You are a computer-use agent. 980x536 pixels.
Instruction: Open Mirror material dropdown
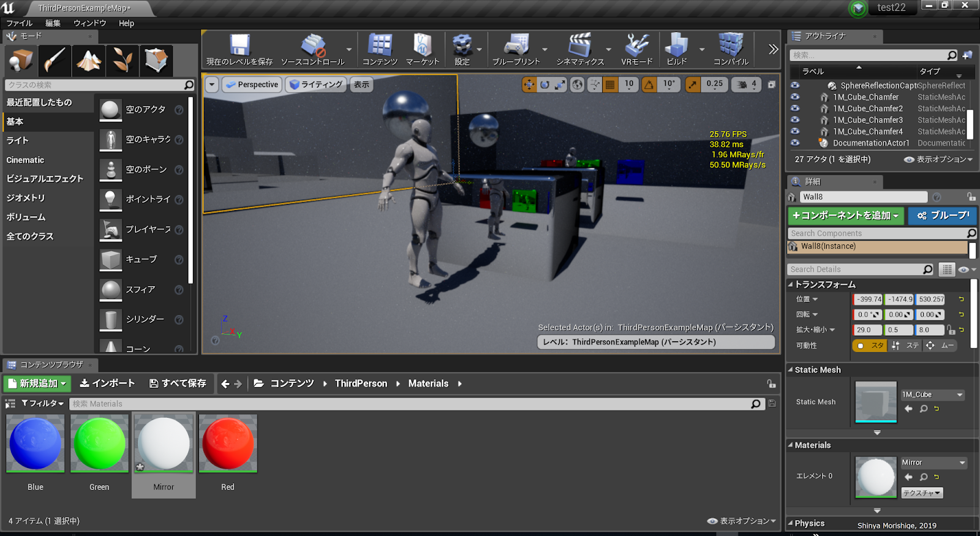click(x=934, y=463)
